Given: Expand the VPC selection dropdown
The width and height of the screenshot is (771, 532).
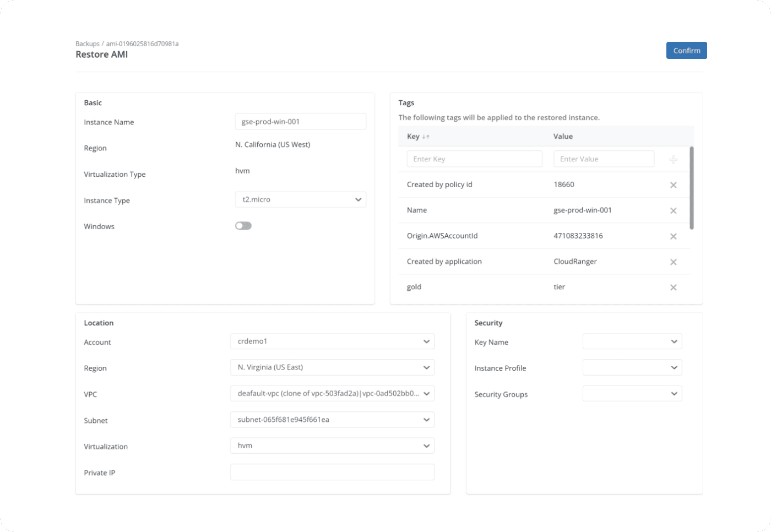Looking at the screenshot, I should (332, 394).
